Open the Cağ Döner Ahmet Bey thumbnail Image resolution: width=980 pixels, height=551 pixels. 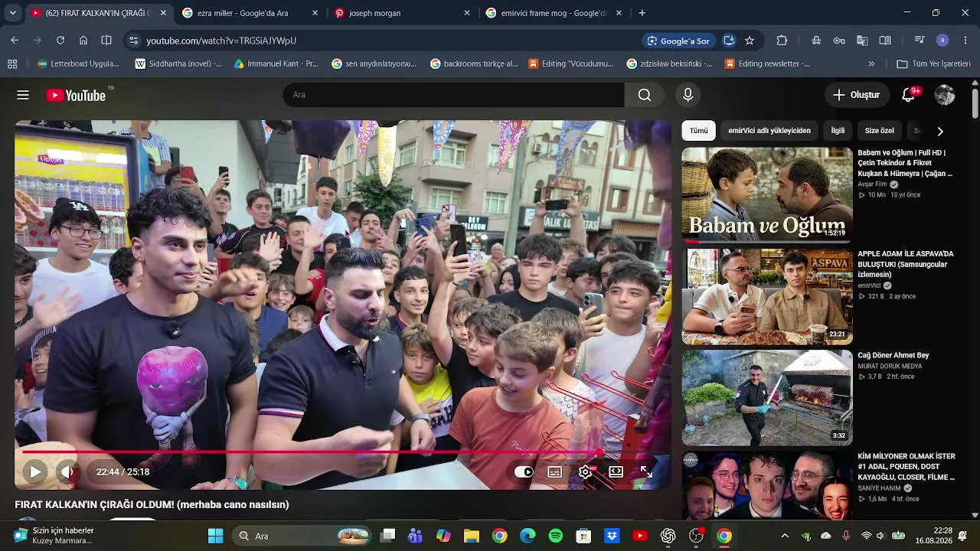click(x=767, y=398)
